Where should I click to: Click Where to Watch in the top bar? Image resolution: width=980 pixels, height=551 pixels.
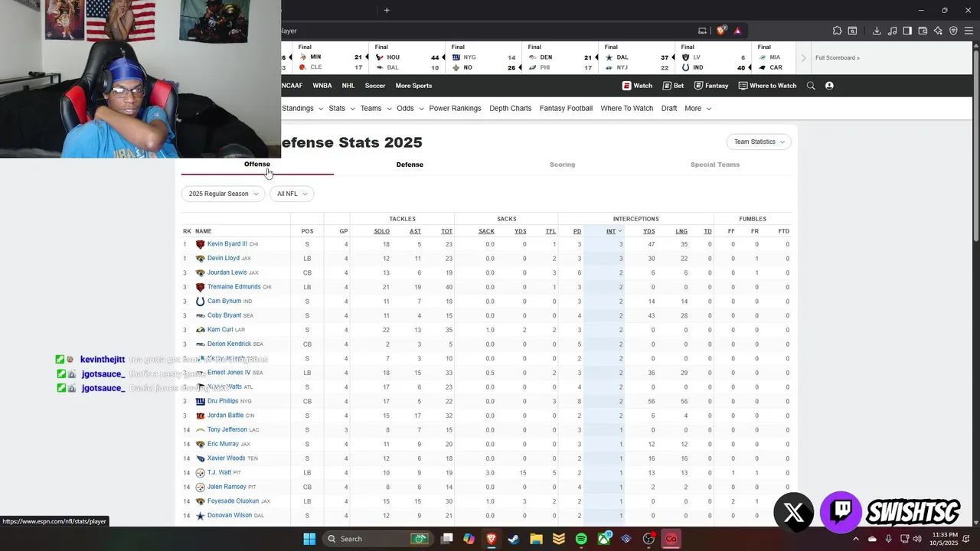point(767,86)
